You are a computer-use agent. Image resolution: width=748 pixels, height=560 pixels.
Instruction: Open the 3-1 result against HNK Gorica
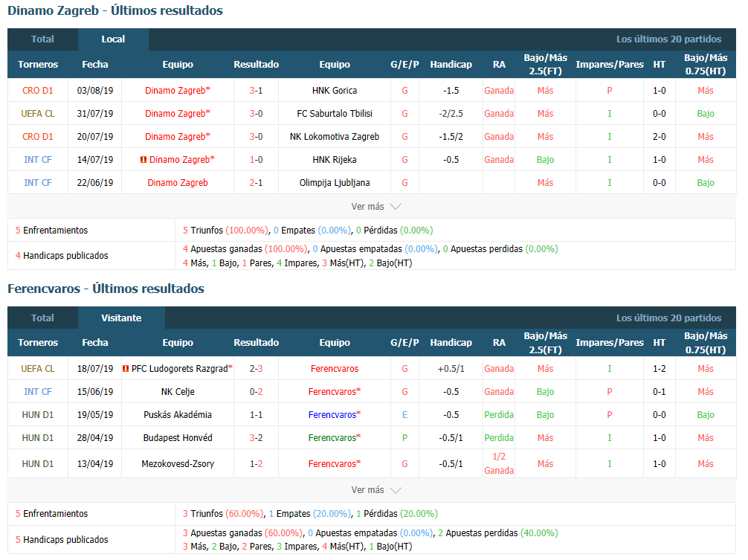[x=257, y=91]
